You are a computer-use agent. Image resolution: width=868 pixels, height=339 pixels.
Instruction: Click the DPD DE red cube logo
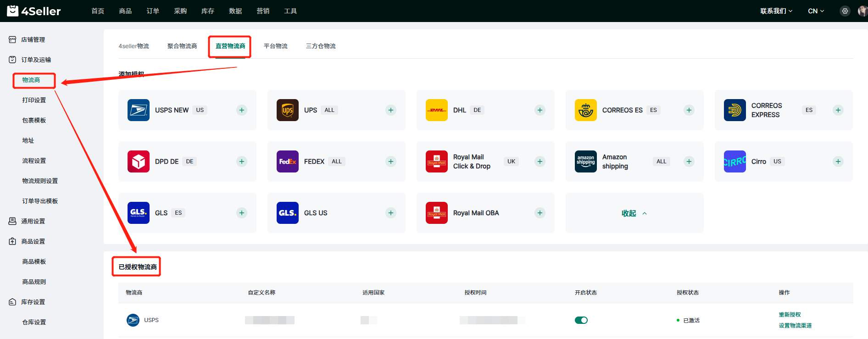139,161
